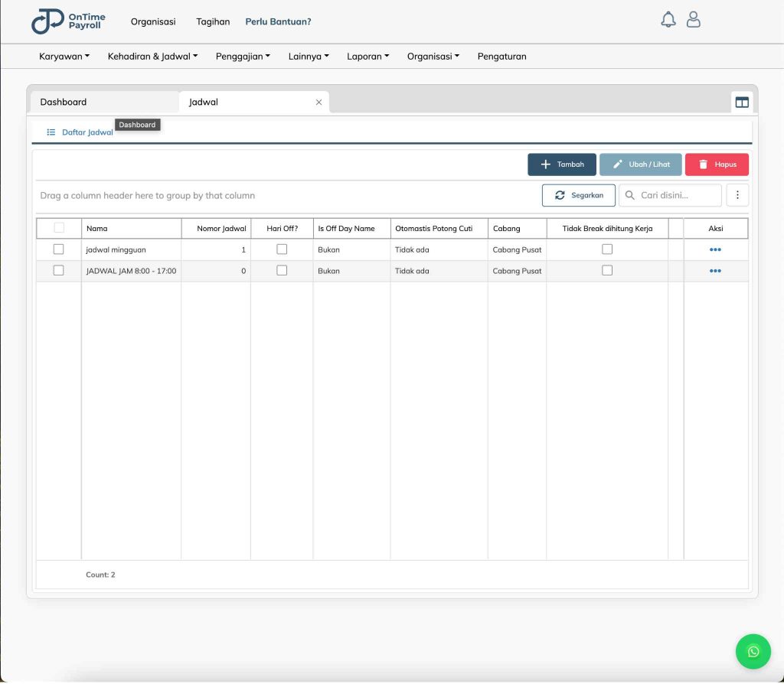Click the WhatsApp chat floating icon

[x=753, y=651]
